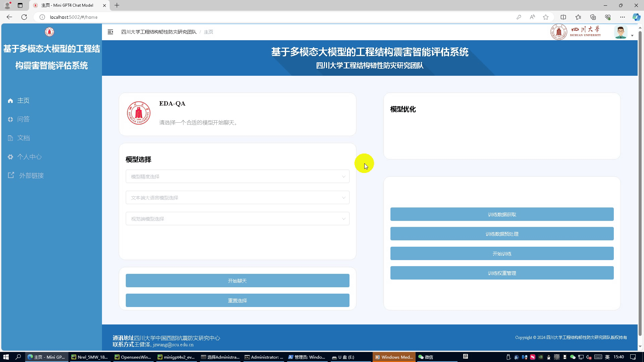Switch to minigpt4v2_ev taskbar window
The width and height of the screenshot is (644, 362).
pyautogui.click(x=176, y=357)
